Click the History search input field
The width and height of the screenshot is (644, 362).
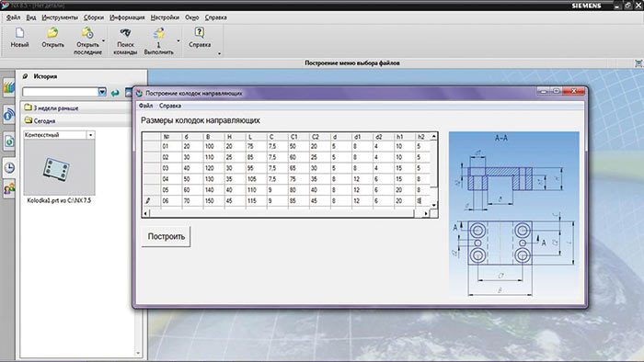(61, 92)
